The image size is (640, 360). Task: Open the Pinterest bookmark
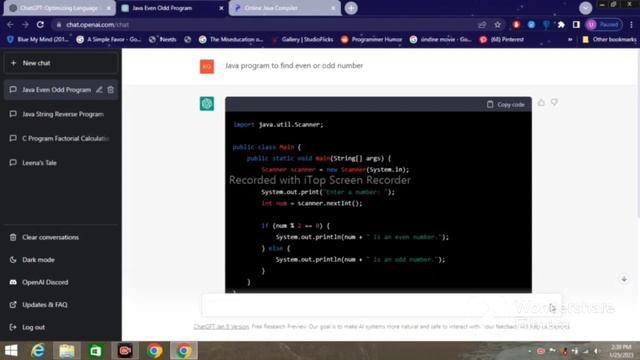(x=502, y=40)
